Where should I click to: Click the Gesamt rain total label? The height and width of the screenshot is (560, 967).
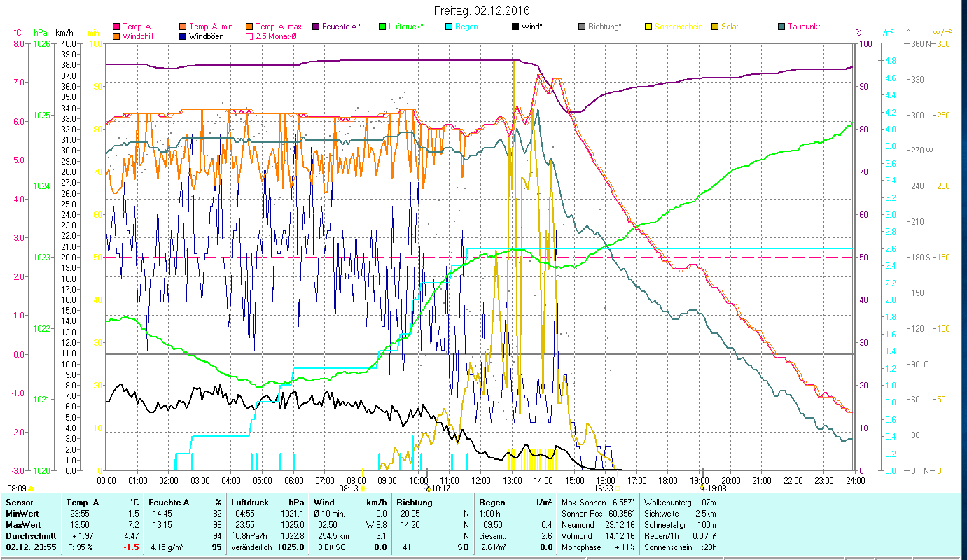tap(494, 535)
